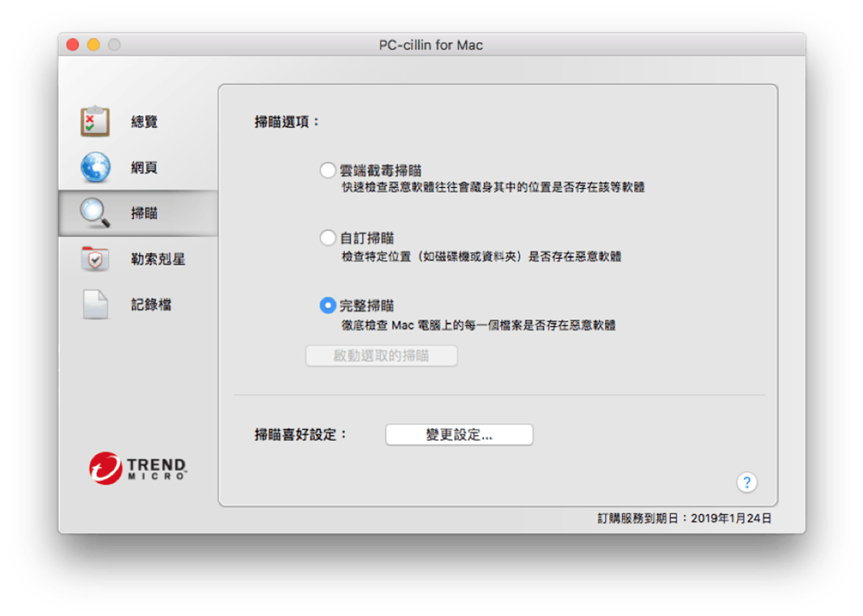
Task: Choose the 自訂掃瞄 radio button
Action: point(328,238)
